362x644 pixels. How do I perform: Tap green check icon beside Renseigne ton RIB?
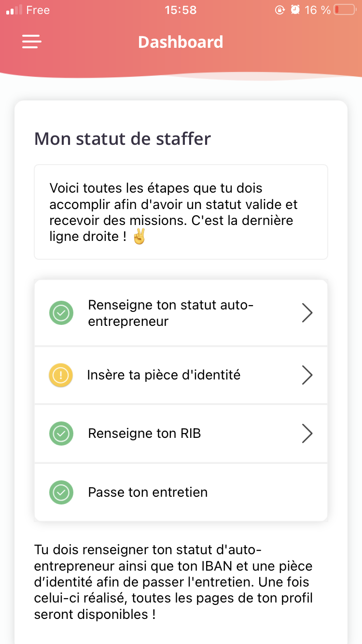[61, 434]
